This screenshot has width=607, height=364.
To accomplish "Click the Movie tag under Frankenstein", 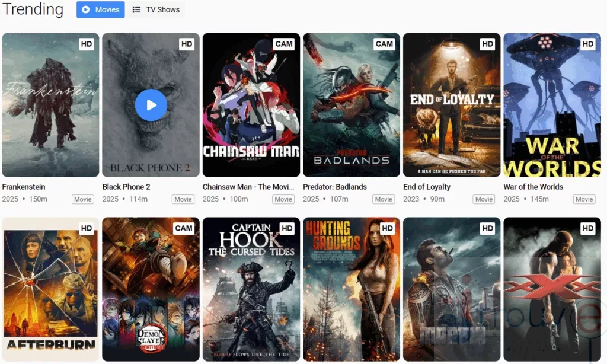I will pos(83,199).
